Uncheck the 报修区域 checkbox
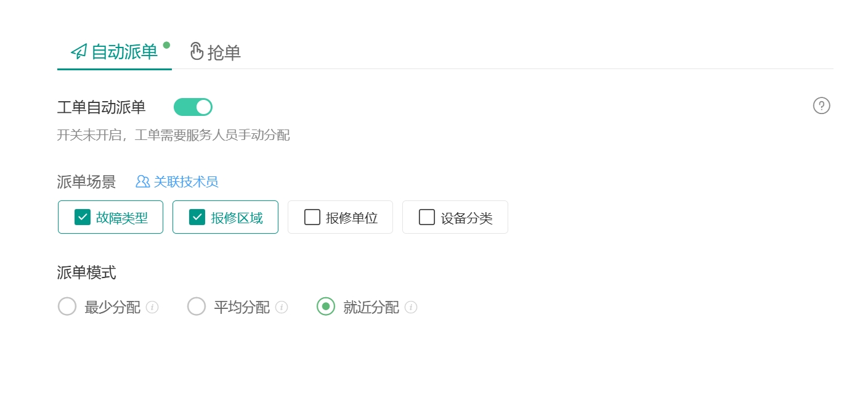868x415 pixels. pyautogui.click(x=197, y=217)
